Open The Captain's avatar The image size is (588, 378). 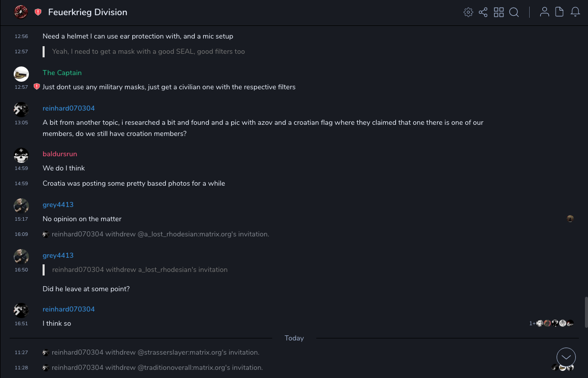(21, 74)
